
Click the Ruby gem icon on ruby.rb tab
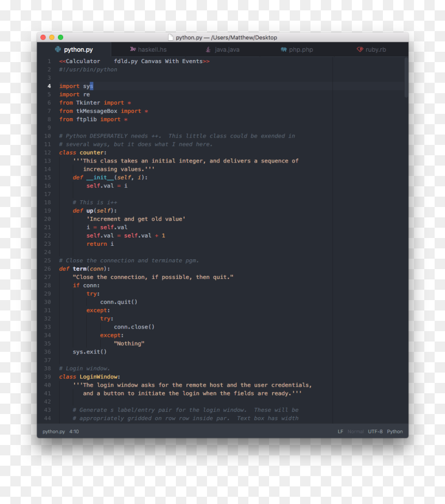360,50
